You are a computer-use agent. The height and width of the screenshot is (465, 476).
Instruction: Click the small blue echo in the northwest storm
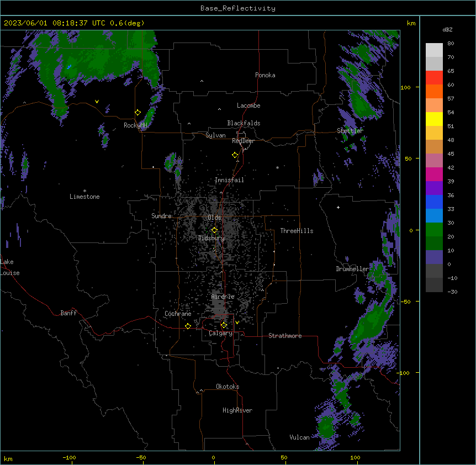pos(69,66)
